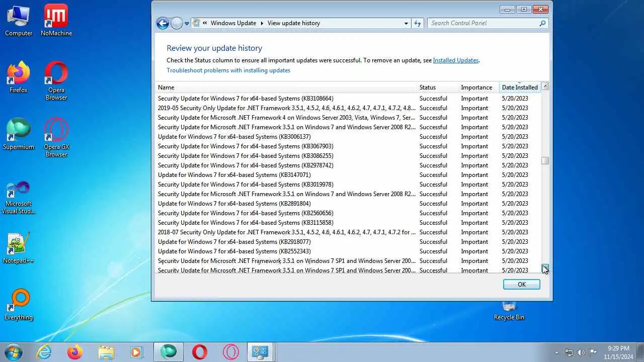Open the Recycle Bin on the desktop
Viewport: 644px width, 362px height.
[x=509, y=311]
